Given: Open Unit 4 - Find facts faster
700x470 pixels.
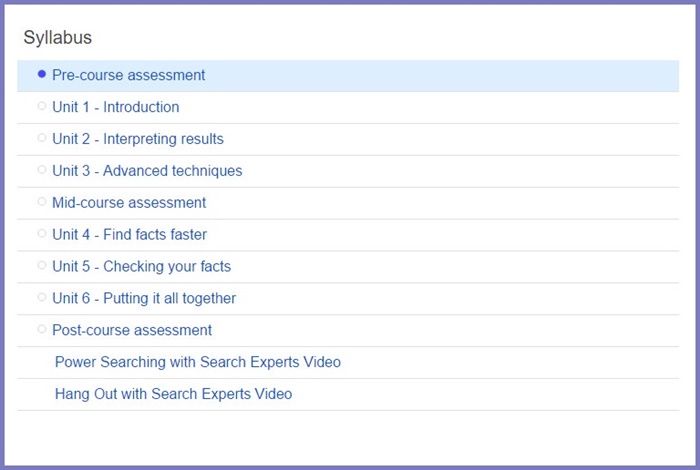Looking at the screenshot, I should [129, 234].
